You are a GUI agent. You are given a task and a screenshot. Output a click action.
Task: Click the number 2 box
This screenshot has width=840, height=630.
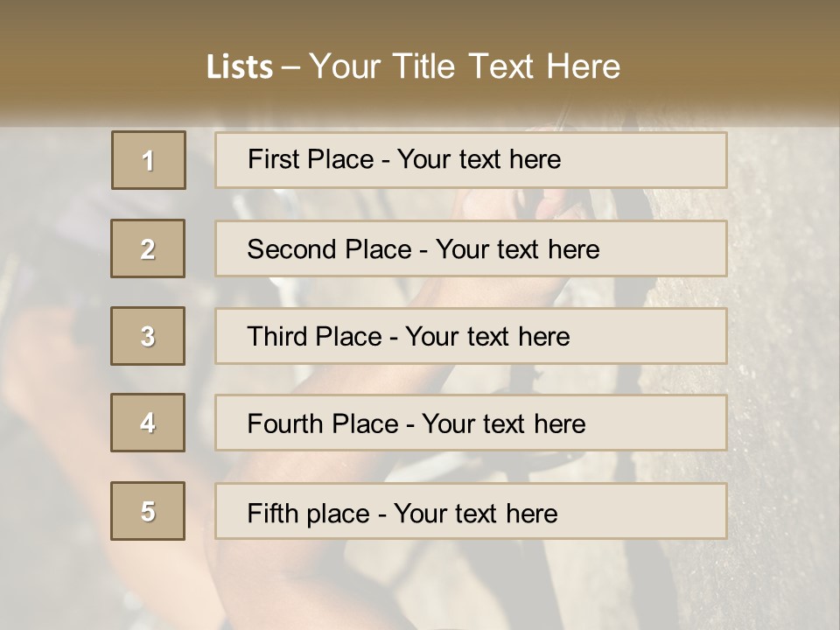(148, 248)
